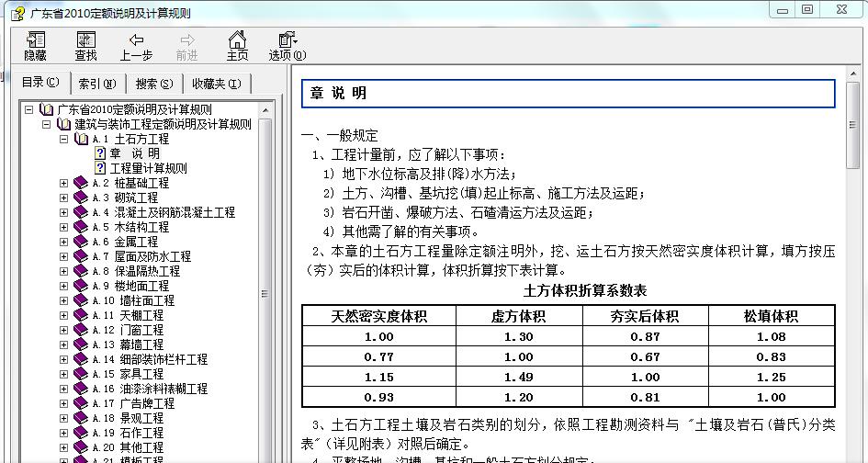Collapse the 广东省2010定额说明及计算规则 root node
The height and width of the screenshot is (463, 868).
[28, 109]
